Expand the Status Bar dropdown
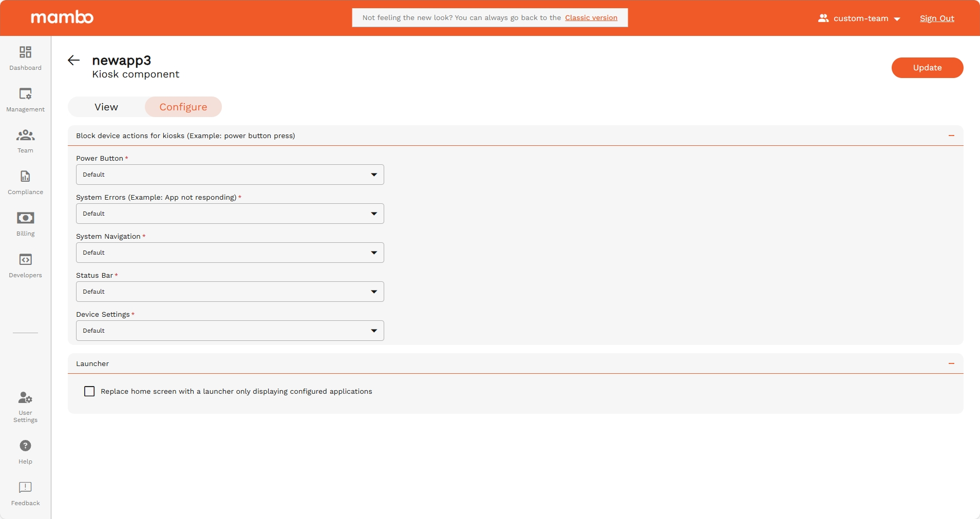The width and height of the screenshot is (980, 519). [x=230, y=292]
